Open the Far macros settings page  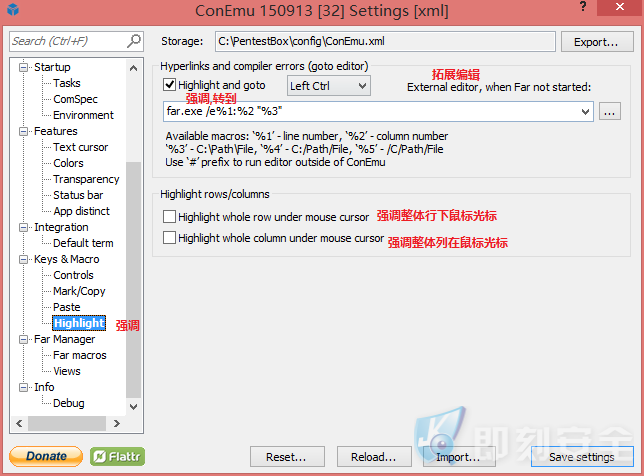click(80, 355)
